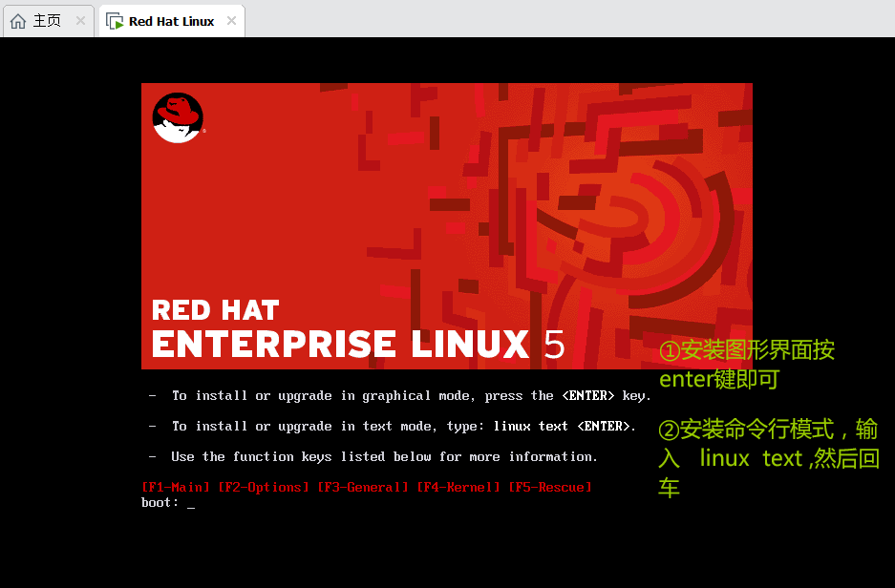Click the ENTERPRISE LINUX 5 banner text

pos(358,344)
